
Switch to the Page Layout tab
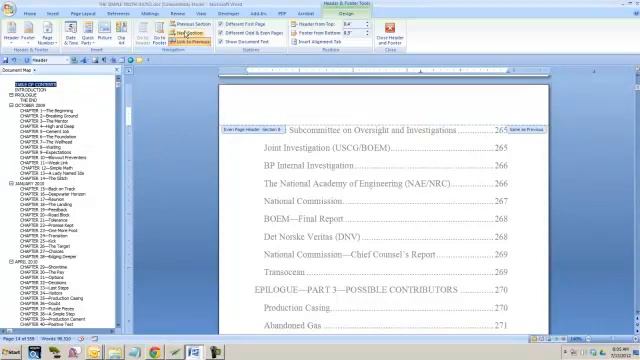point(83,13)
